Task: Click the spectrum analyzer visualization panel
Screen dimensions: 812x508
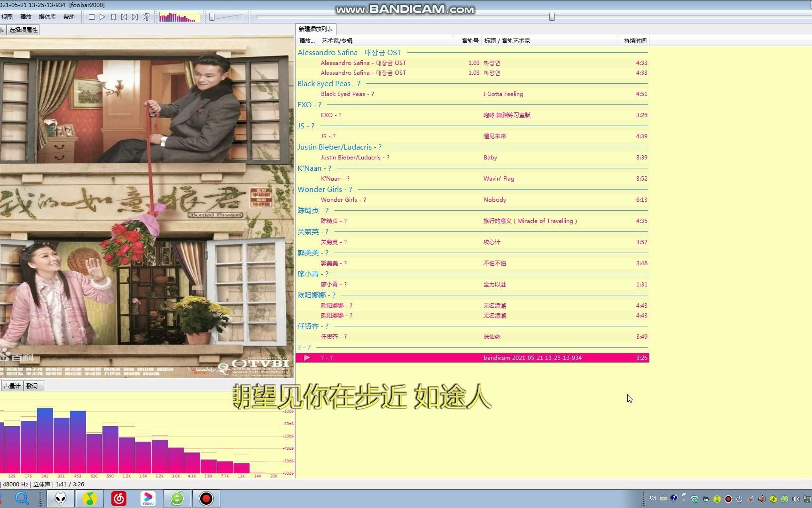Action: point(147,435)
